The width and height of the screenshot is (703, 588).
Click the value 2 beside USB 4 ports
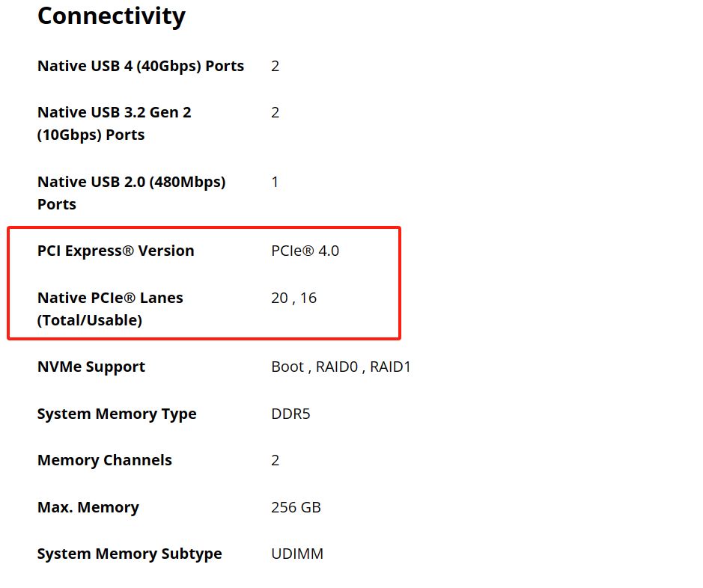click(275, 66)
